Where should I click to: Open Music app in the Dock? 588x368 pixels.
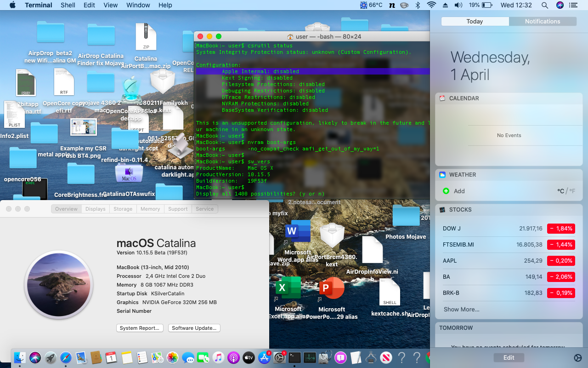(x=218, y=357)
